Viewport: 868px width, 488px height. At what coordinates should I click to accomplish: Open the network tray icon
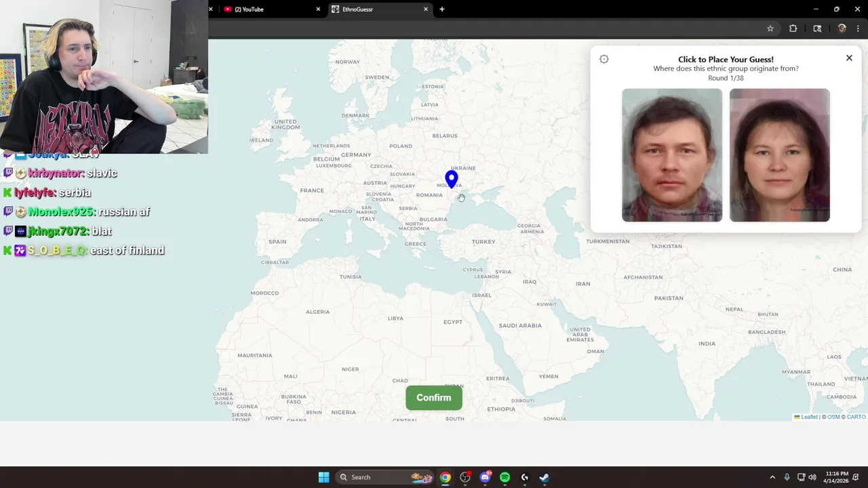pos(801,477)
